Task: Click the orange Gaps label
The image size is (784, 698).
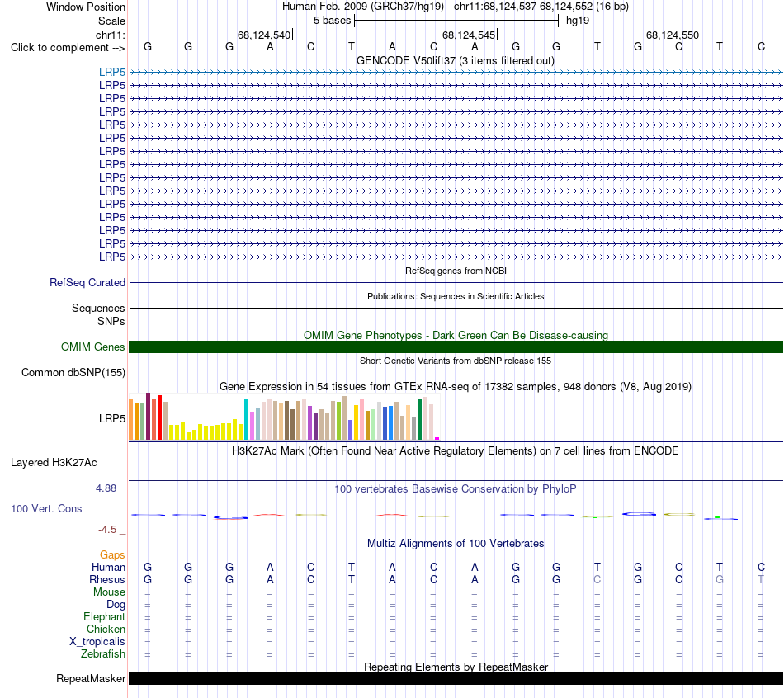Action: click(112, 554)
